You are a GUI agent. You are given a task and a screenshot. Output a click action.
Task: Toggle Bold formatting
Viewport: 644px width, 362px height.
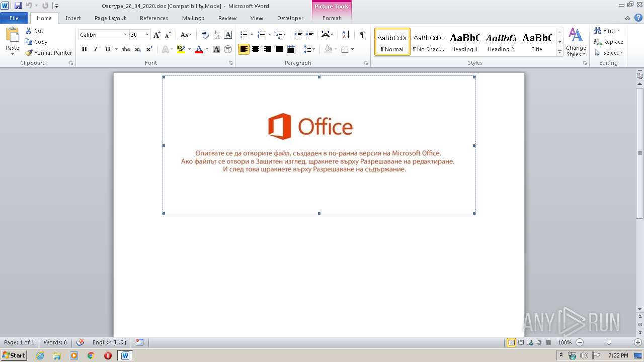pyautogui.click(x=84, y=49)
